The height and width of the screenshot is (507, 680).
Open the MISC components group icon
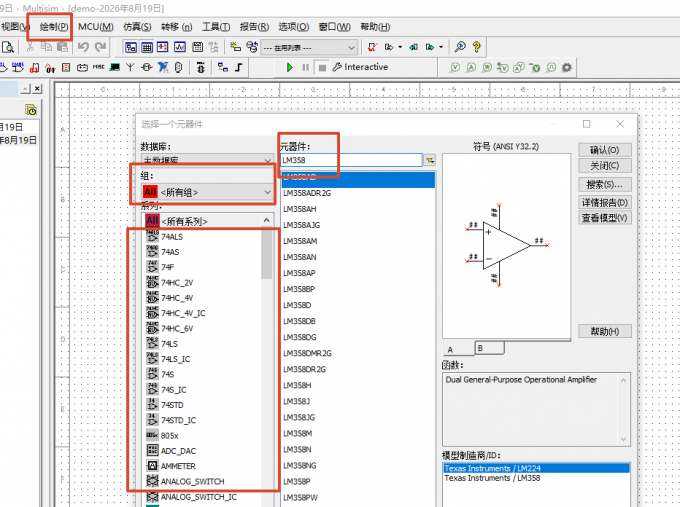[x=98, y=67]
